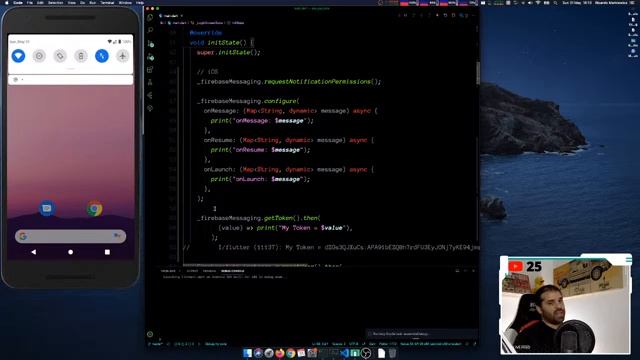Screen dimensions: 640x360
Task: Tap the Android recents square button
Action: pos(107,252)
